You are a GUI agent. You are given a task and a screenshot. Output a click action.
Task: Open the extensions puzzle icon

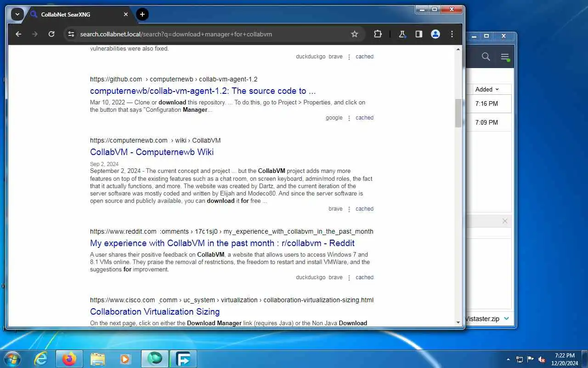378,34
